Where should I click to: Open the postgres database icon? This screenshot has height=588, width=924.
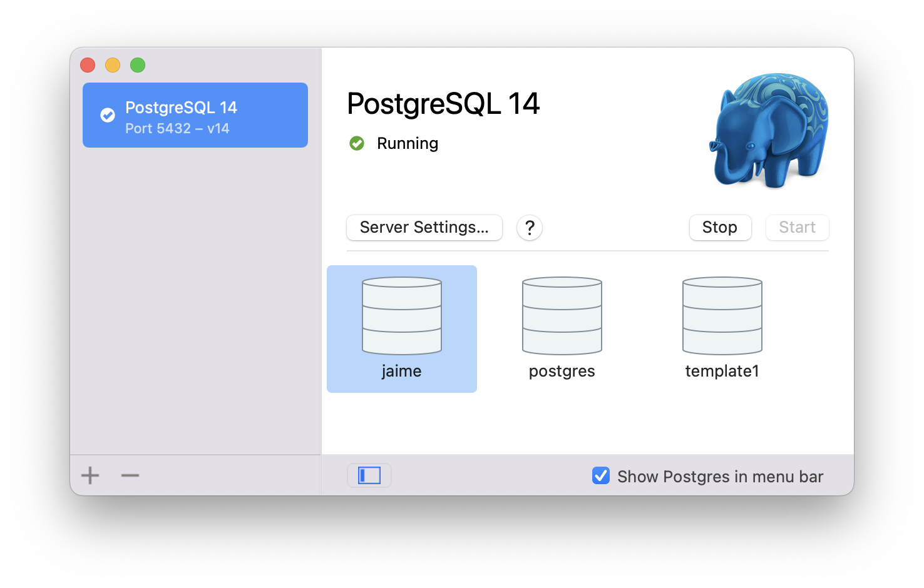click(x=562, y=316)
